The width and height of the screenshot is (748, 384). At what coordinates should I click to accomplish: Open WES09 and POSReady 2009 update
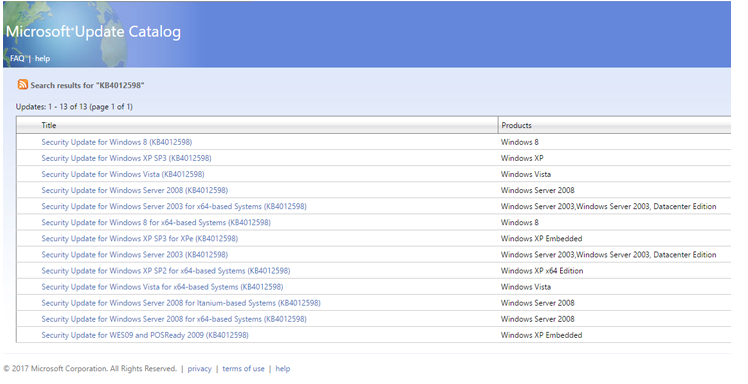145,335
